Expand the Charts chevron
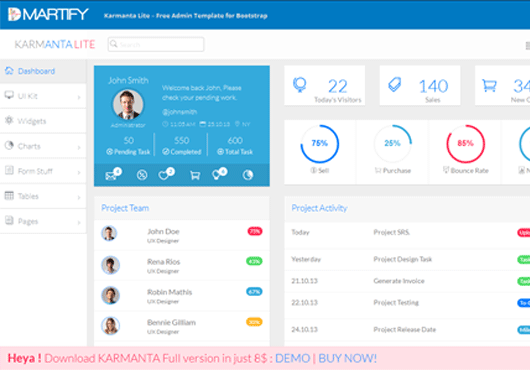The height and width of the screenshot is (370, 530). tap(79, 147)
